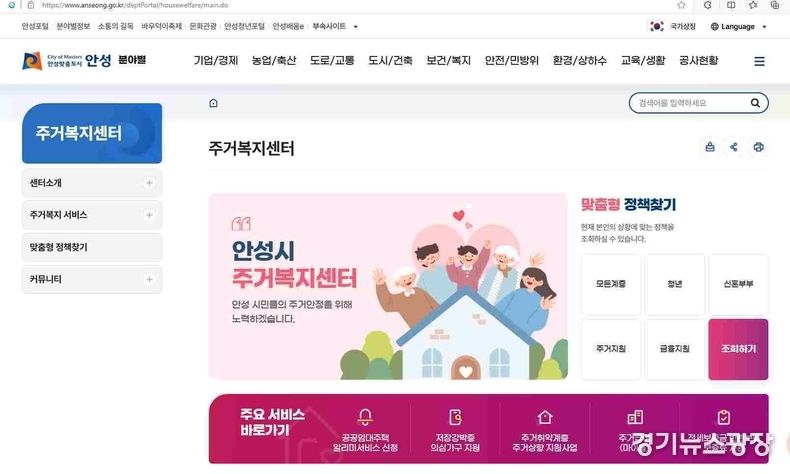
Task: Open the hamburger full menu icon
Action: 759,61
